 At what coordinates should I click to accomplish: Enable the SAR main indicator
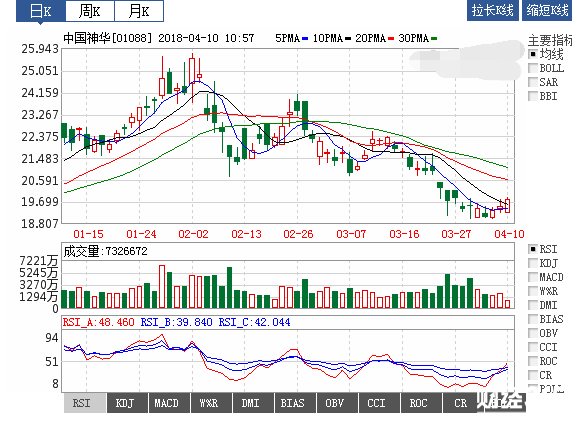[533, 82]
